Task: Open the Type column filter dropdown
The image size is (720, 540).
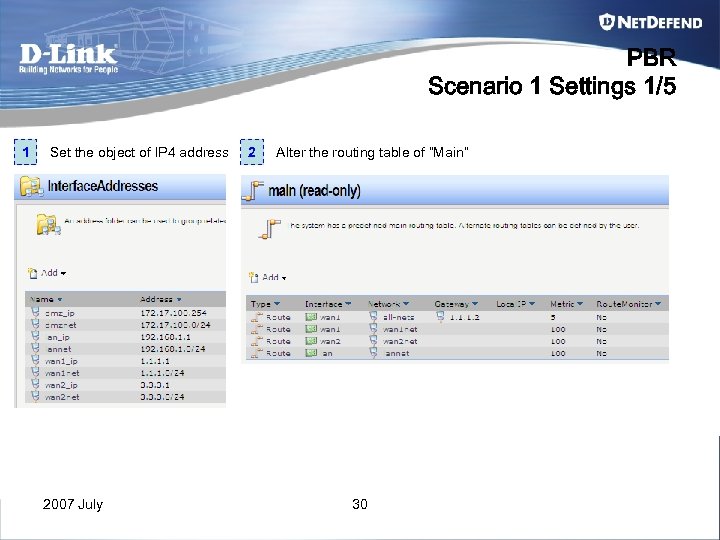Action: tap(276, 304)
